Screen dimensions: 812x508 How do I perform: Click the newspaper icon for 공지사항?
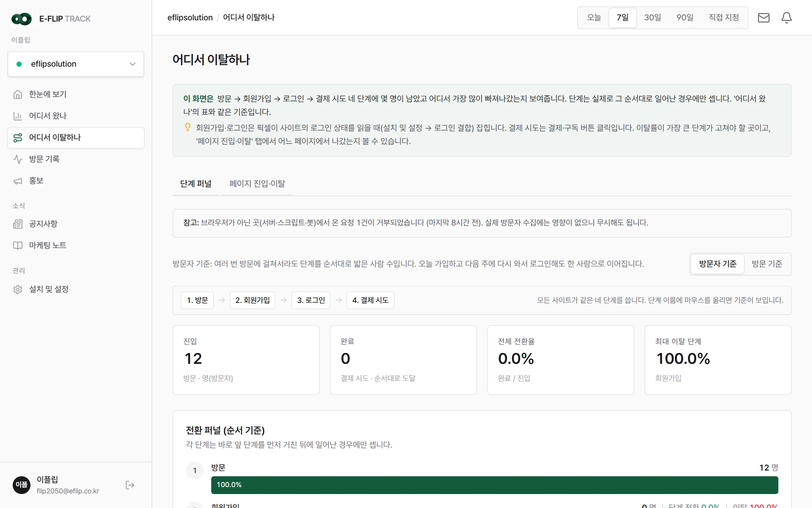(18, 224)
